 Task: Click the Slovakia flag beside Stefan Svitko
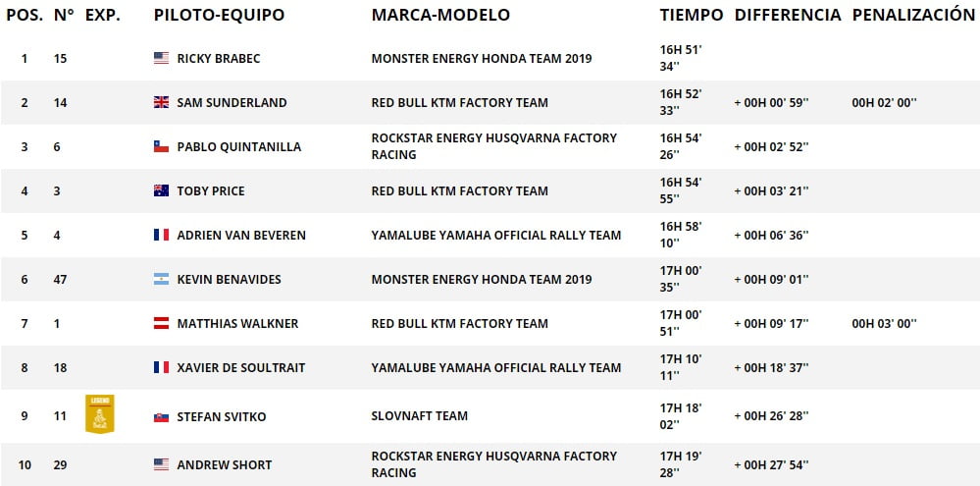coord(161,416)
